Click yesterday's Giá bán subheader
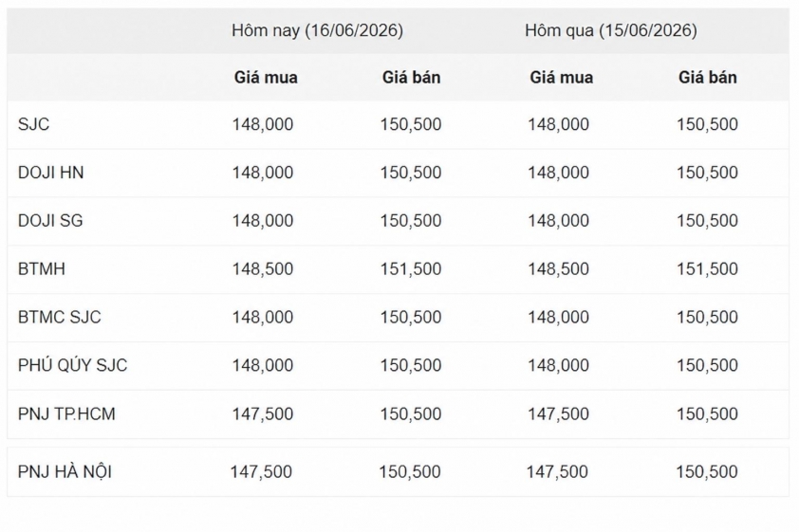This screenshot has height=532, width=799. [707, 78]
